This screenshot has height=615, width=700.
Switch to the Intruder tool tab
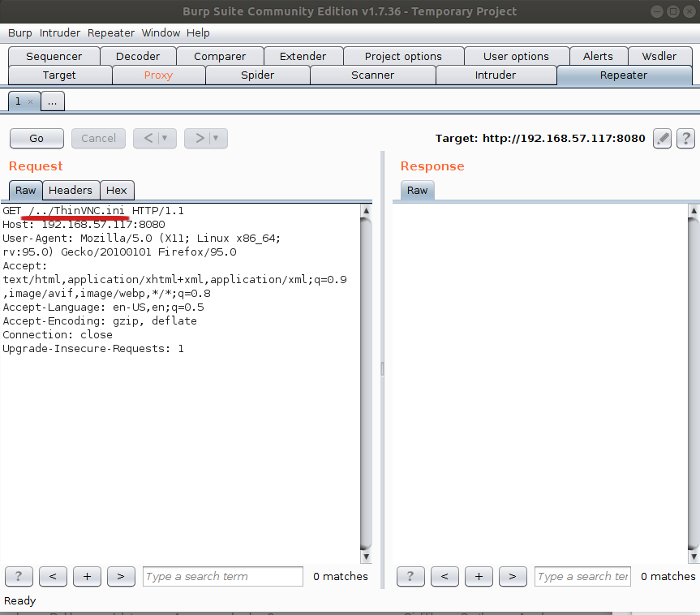pos(496,75)
